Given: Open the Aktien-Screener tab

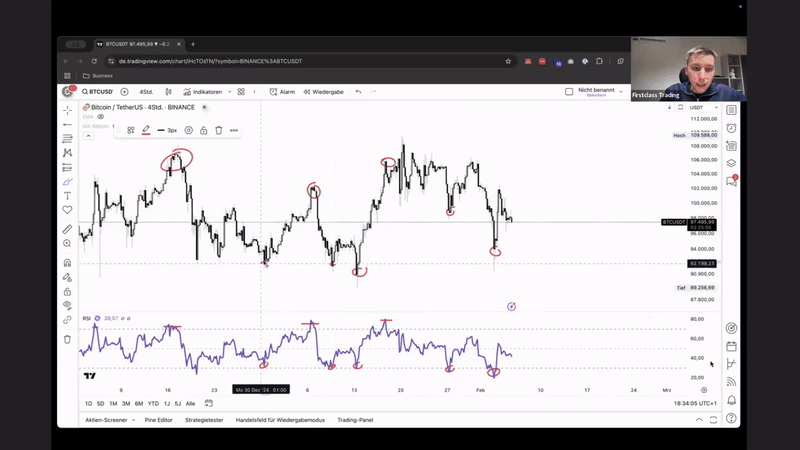Looking at the screenshot, I should coord(106,420).
